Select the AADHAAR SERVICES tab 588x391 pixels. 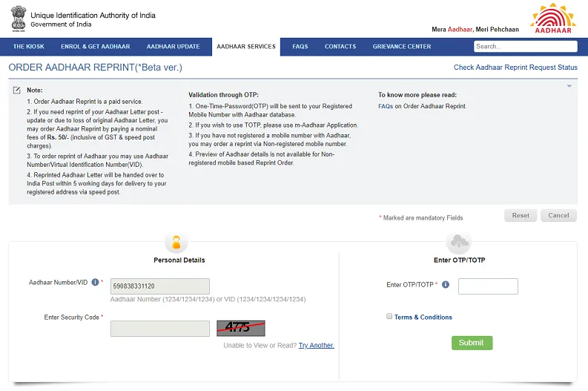tap(246, 47)
